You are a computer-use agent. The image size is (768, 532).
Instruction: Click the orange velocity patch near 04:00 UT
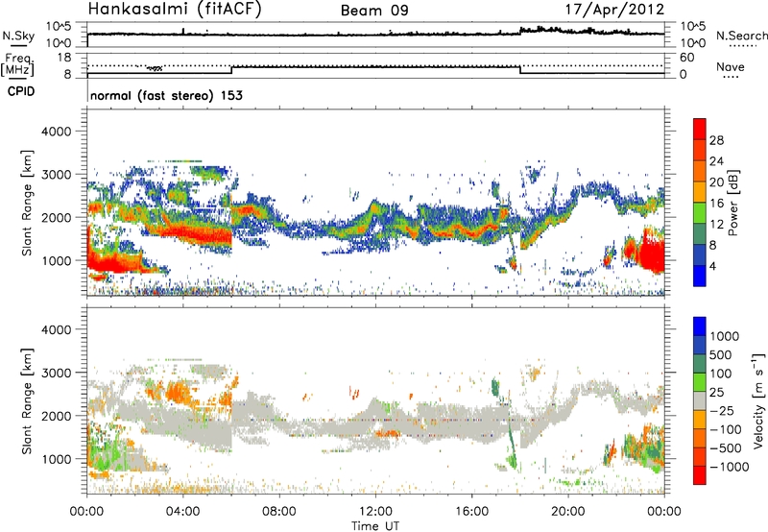(178, 392)
